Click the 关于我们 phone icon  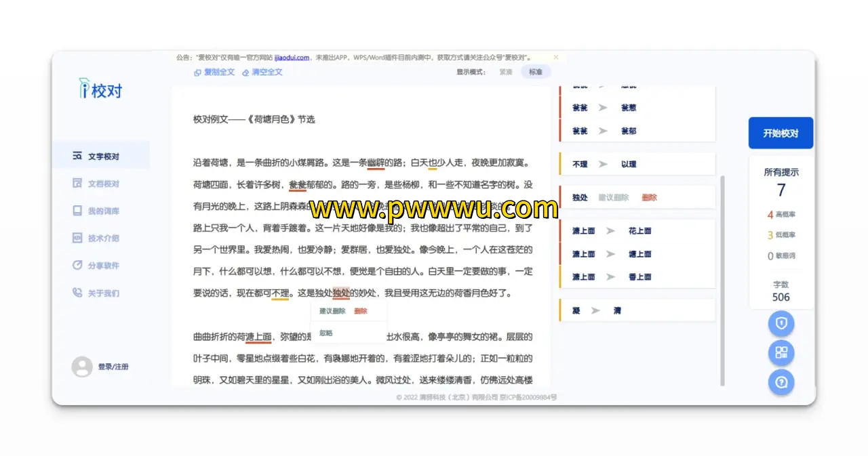(77, 293)
